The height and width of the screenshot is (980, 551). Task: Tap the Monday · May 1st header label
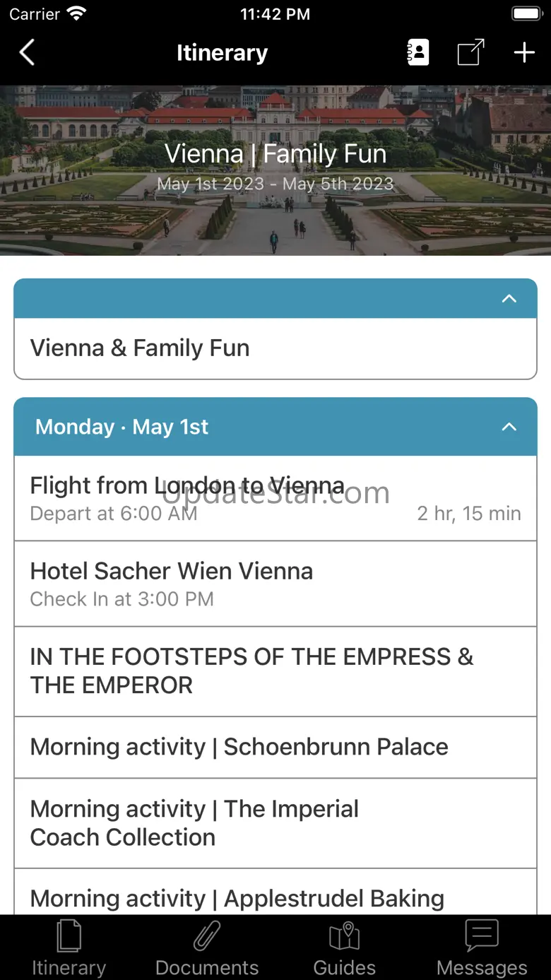[122, 427]
